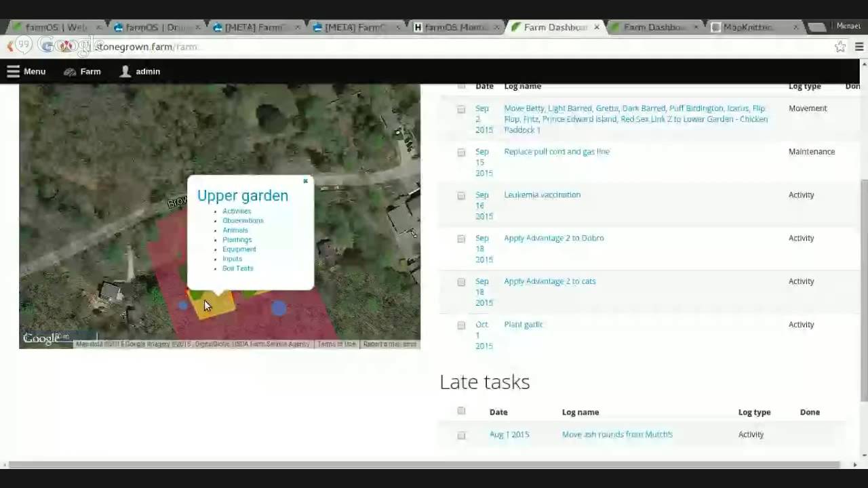Open Plantings link in Upper garden popup

click(237, 239)
